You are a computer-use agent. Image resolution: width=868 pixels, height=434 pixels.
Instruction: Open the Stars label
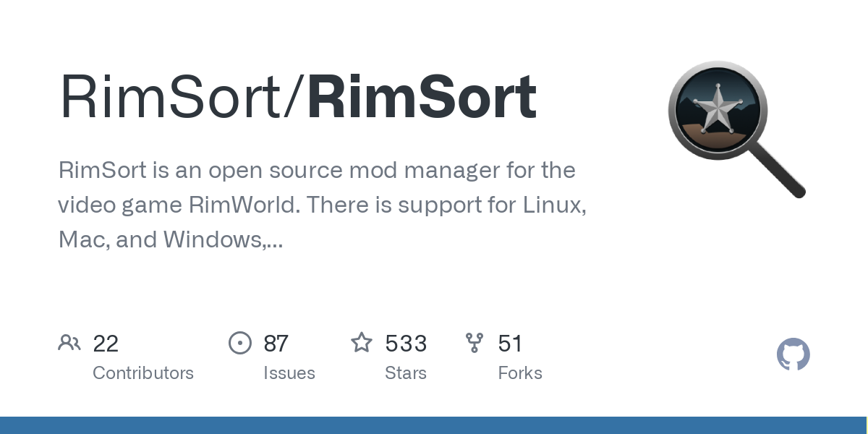tap(406, 373)
